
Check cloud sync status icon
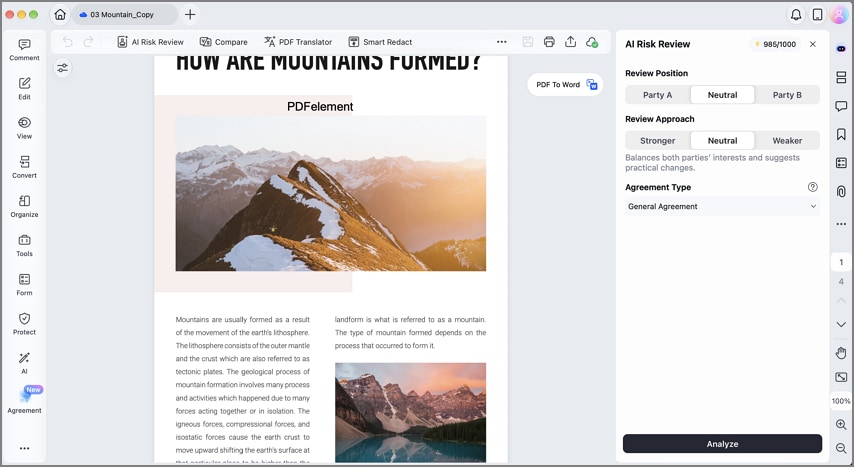[x=592, y=42]
